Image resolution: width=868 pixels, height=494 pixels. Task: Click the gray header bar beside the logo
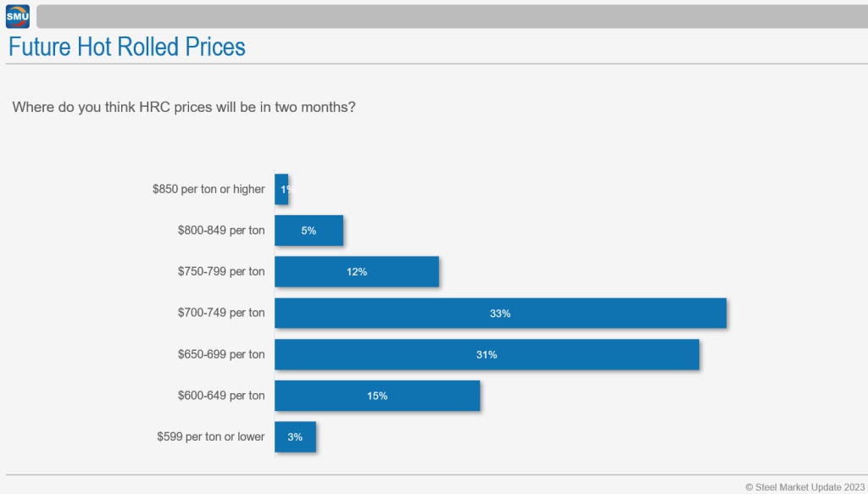tap(449, 16)
